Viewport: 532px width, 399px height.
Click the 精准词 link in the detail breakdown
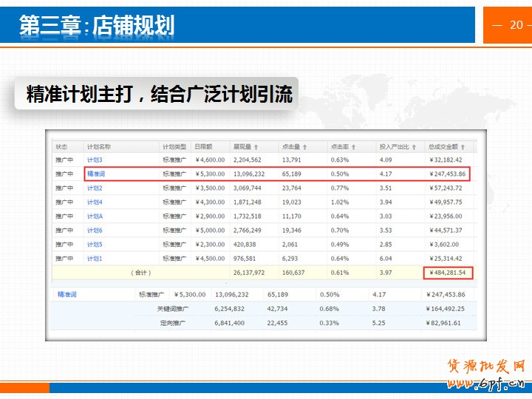click(x=67, y=294)
